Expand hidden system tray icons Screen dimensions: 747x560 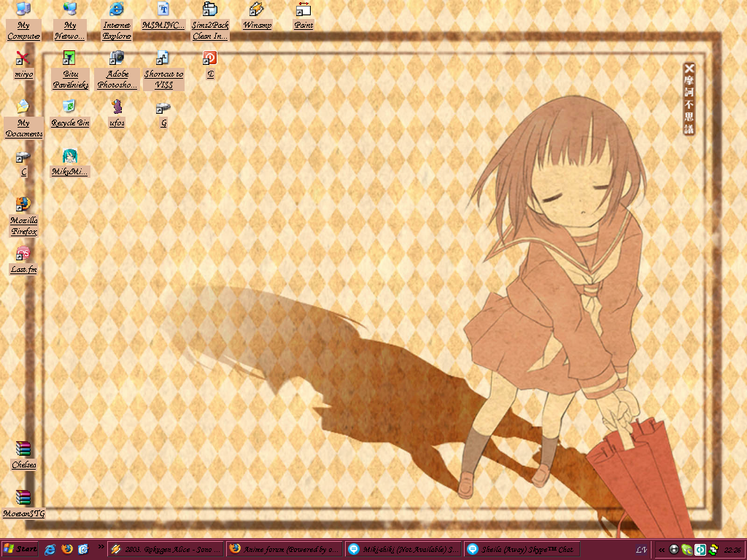[661, 550]
